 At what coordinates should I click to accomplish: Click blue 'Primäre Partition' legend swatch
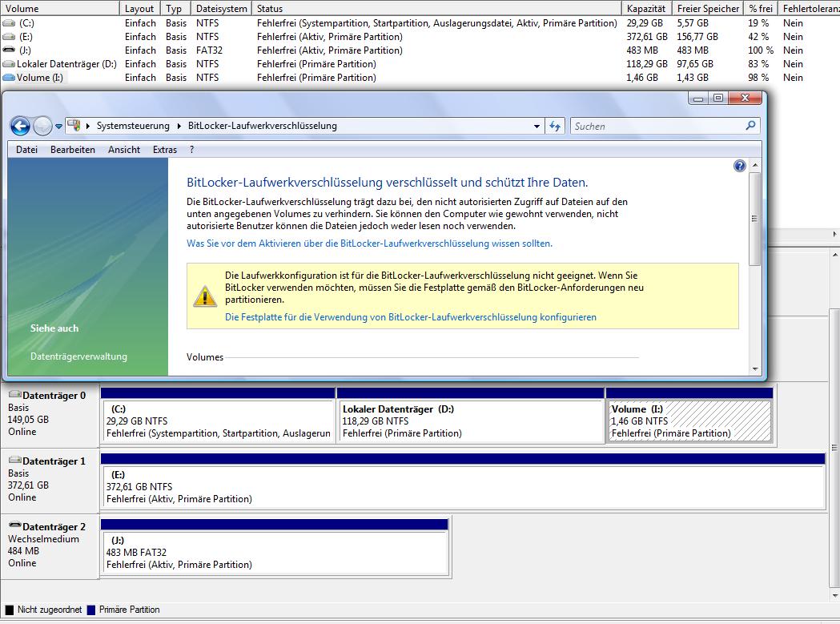91,610
